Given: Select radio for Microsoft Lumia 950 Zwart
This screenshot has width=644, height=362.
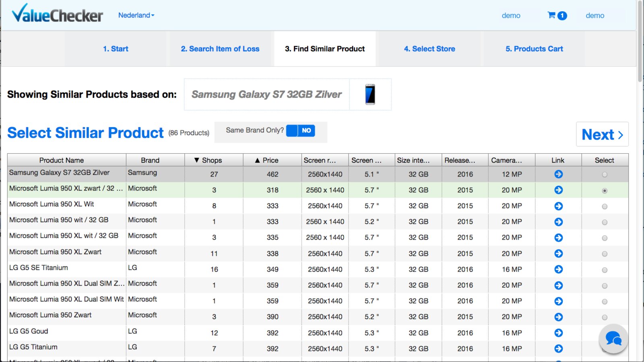Looking at the screenshot, I should coord(605,317).
